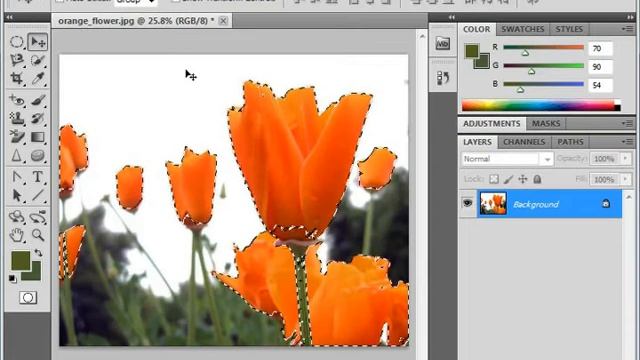Select the Line tool
This screenshot has width=640, height=360.
(x=38, y=195)
